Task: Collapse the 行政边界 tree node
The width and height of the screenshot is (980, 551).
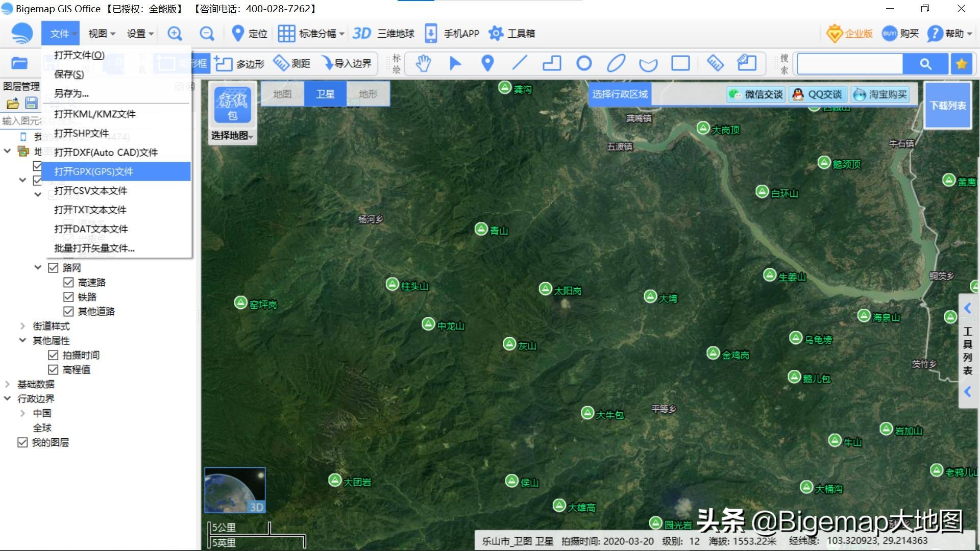Action: click(7, 398)
